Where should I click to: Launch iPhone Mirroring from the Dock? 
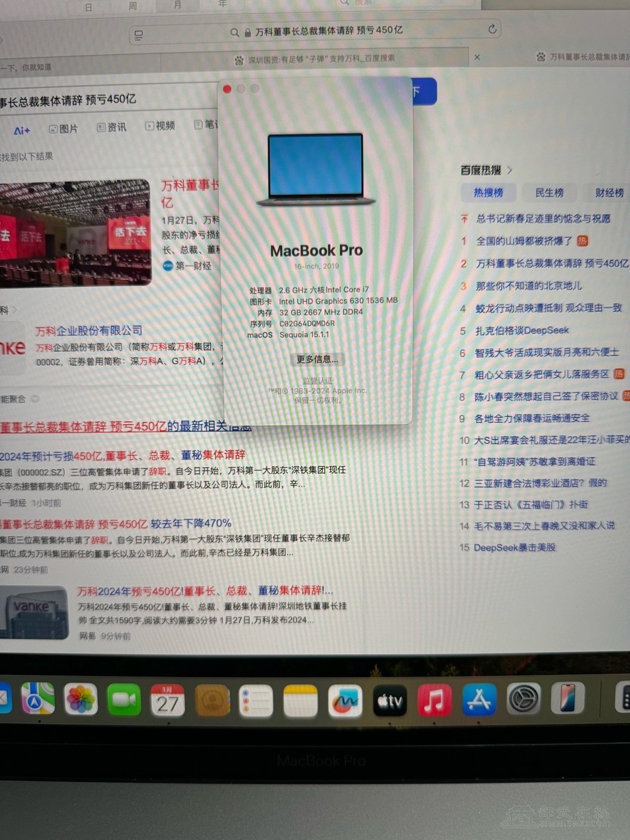[568, 698]
